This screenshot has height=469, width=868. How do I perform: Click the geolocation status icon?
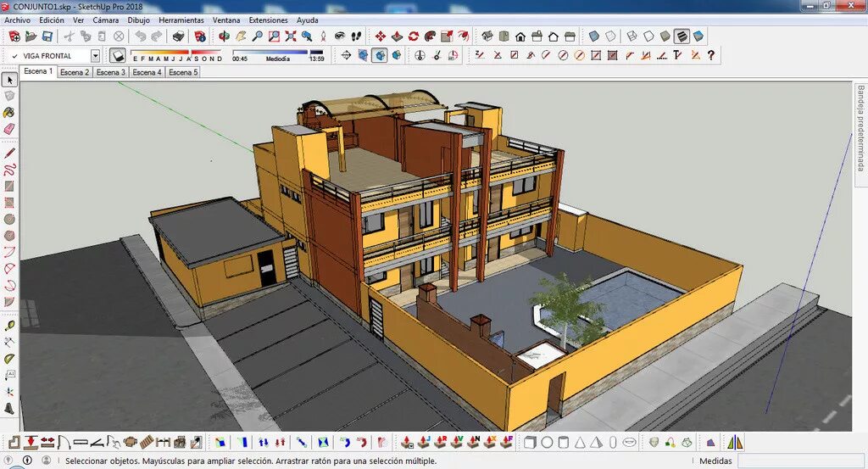[x=8, y=461]
